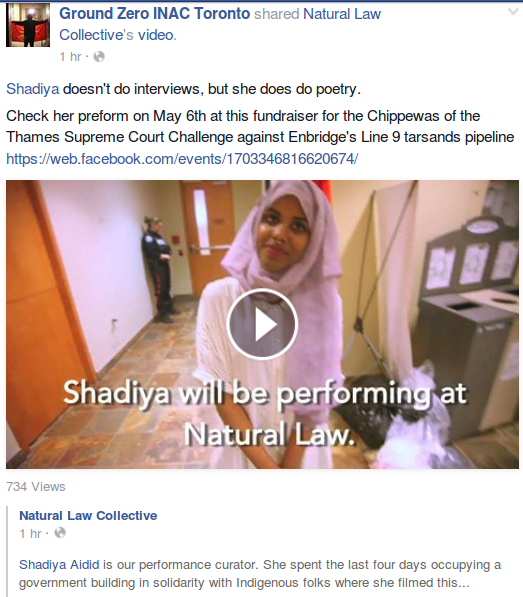Click the fundraiser description paragraph

(x=260, y=126)
